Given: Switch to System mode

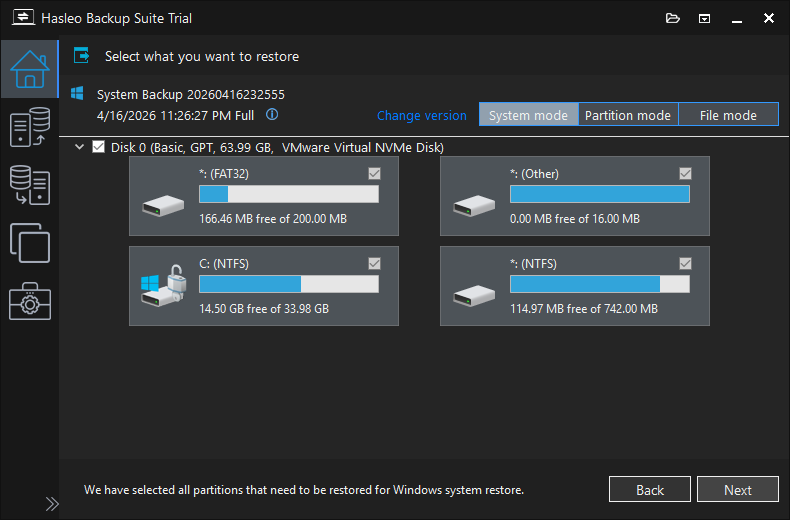Looking at the screenshot, I should (529, 114).
